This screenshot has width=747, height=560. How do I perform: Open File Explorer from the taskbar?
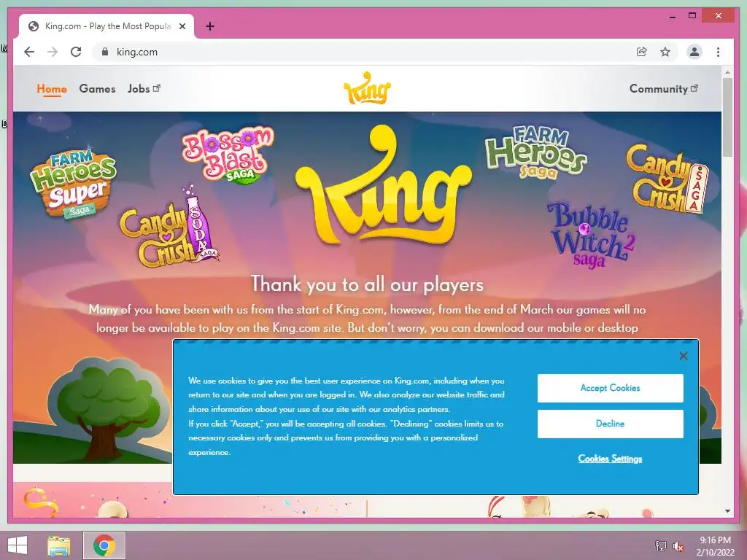coord(58,545)
